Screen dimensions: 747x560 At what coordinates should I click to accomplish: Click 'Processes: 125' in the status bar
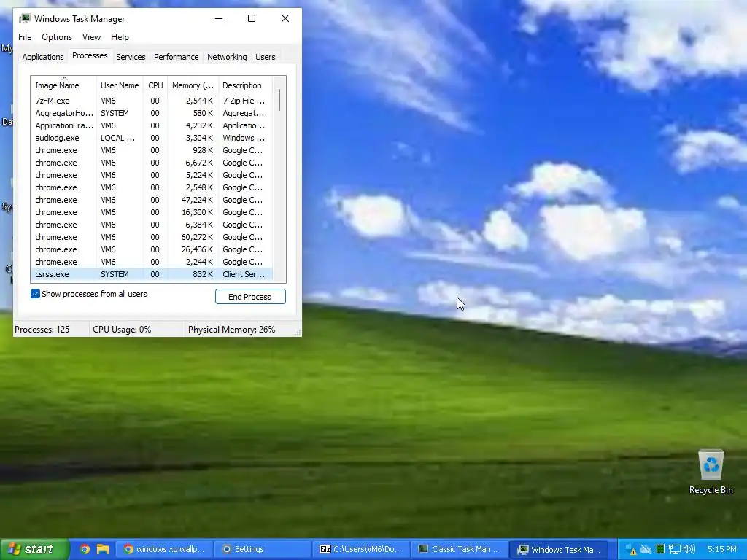click(x=42, y=330)
